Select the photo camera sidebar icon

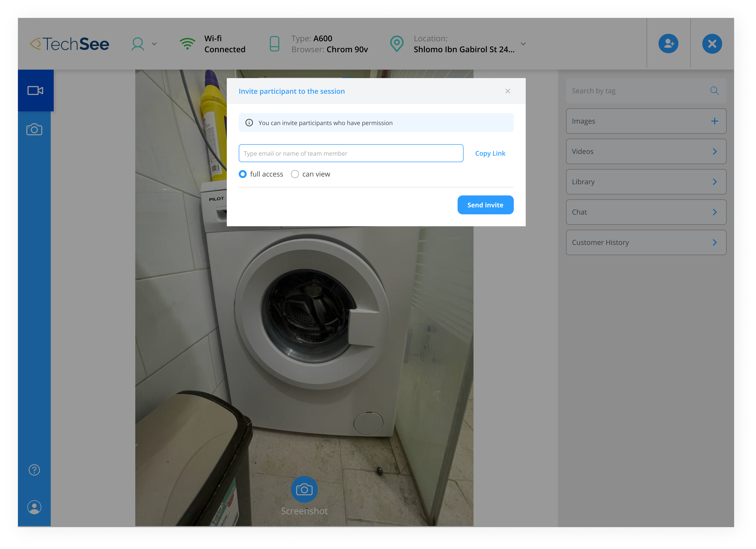(x=34, y=129)
